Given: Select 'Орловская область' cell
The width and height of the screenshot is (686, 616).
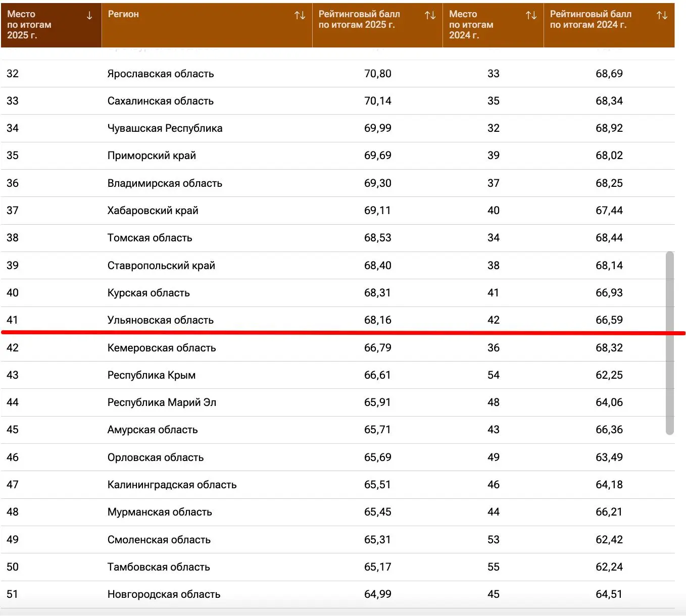Looking at the screenshot, I should click(x=156, y=457).
